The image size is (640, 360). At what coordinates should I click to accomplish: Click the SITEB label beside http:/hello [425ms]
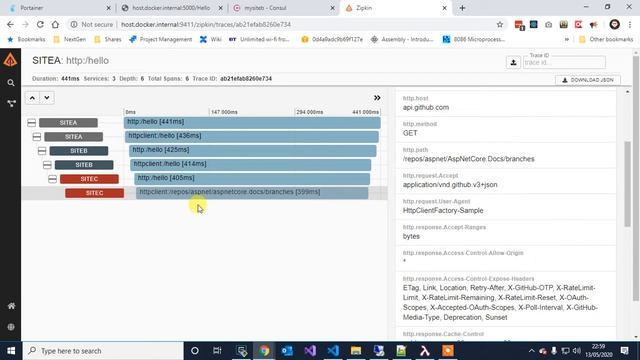point(79,151)
